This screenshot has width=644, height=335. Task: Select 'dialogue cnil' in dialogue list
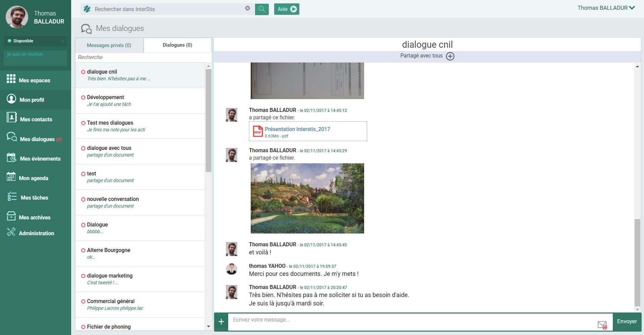[x=140, y=75]
